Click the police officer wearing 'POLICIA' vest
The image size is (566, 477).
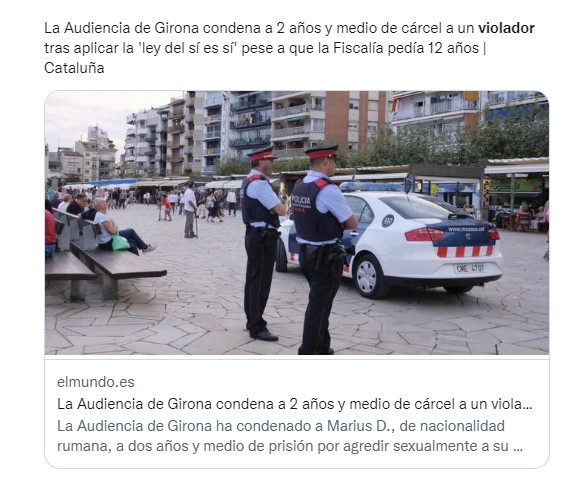tap(321, 249)
